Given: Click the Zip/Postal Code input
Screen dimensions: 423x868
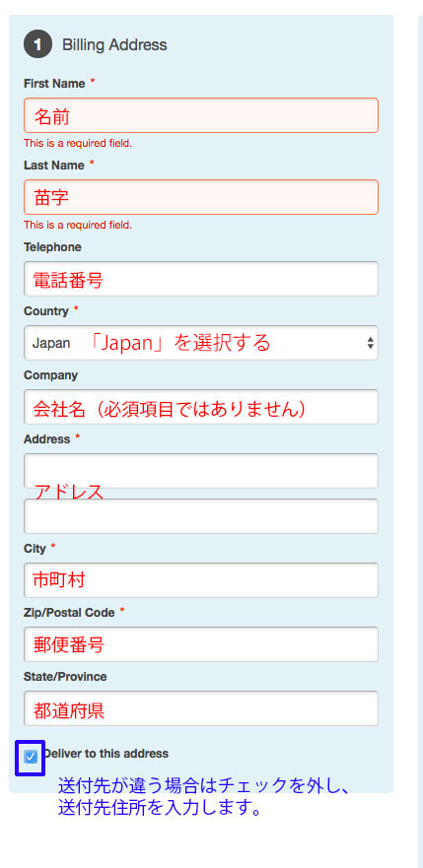Looking at the screenshot, I should (201, 643).
